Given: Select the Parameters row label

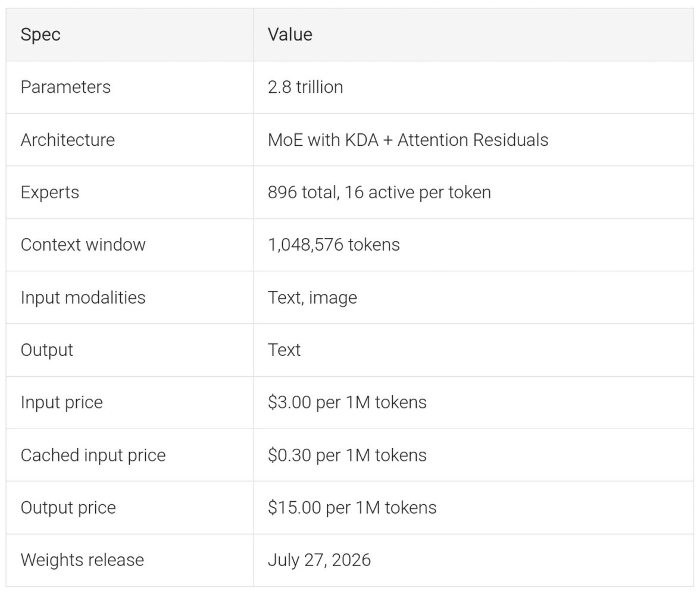Looking at the screenshot, I should coord(65,87).
